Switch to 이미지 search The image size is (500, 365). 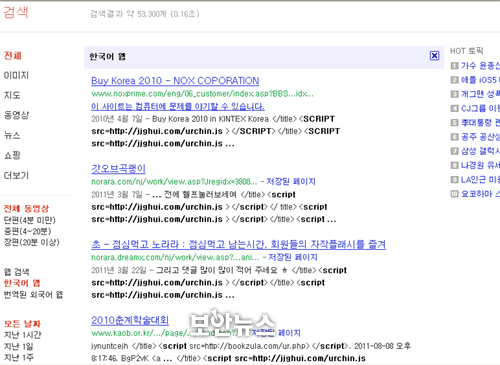pyautogui.click(x=16, y=75)
